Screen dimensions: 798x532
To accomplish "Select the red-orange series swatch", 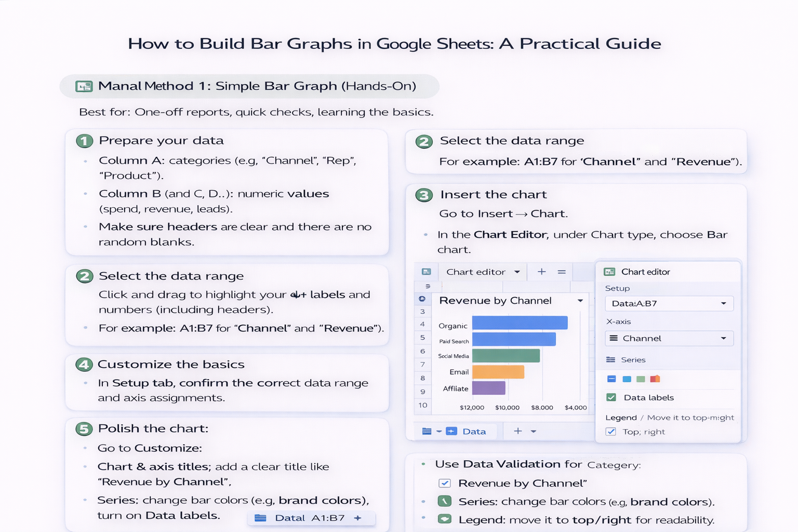I will pos(655,378).
